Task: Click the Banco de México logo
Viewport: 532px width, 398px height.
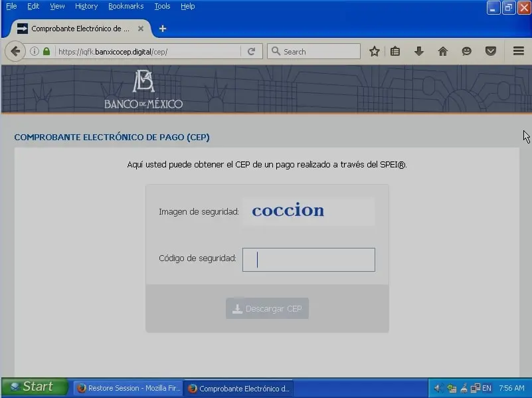Action: tap(143, 89)
